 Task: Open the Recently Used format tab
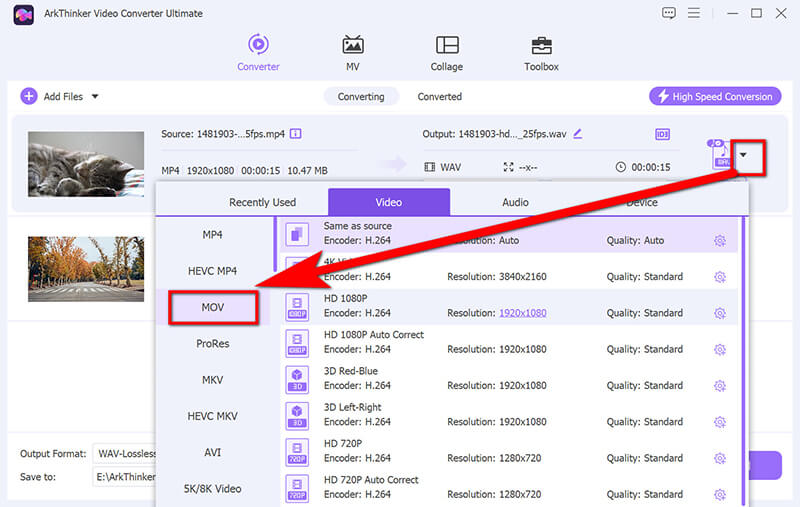(262, 202)
